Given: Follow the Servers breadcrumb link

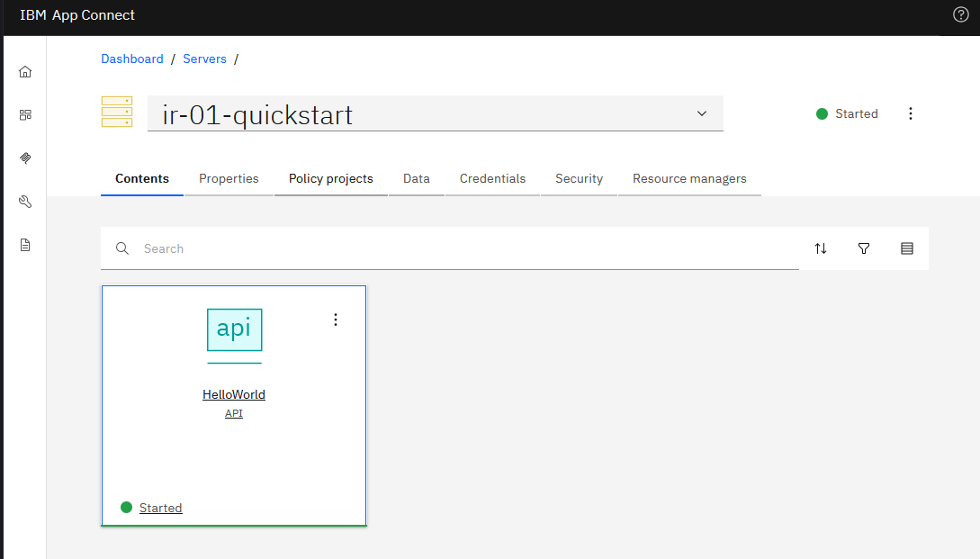Looking at the screenshot, I should click(204, 59).
